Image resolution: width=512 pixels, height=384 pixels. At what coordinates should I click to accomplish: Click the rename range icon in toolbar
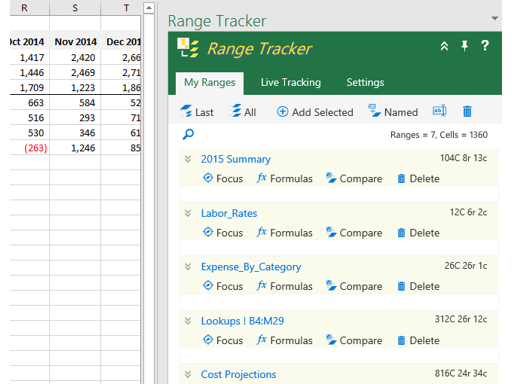click(x=439, y=111)
